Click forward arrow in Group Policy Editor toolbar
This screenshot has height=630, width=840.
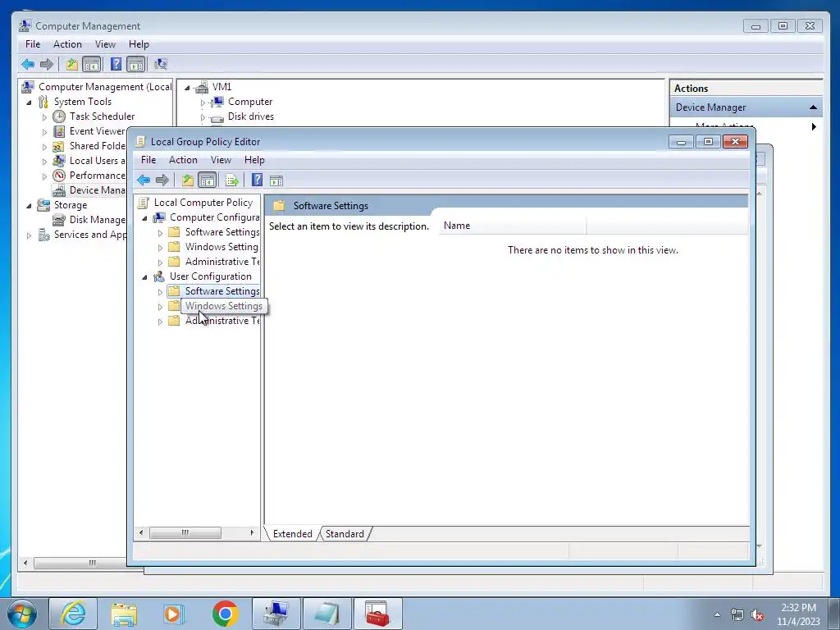[x=162, y=180]
